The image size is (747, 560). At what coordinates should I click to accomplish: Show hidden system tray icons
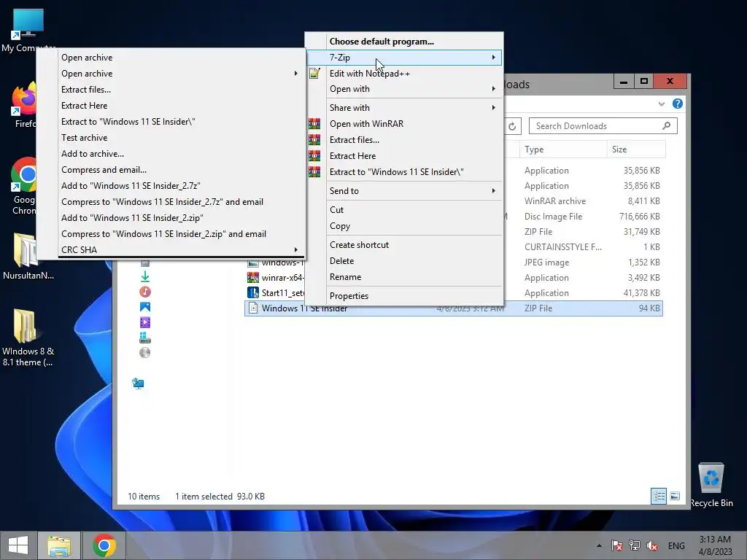pyautogui.click(x=599, y=545)
